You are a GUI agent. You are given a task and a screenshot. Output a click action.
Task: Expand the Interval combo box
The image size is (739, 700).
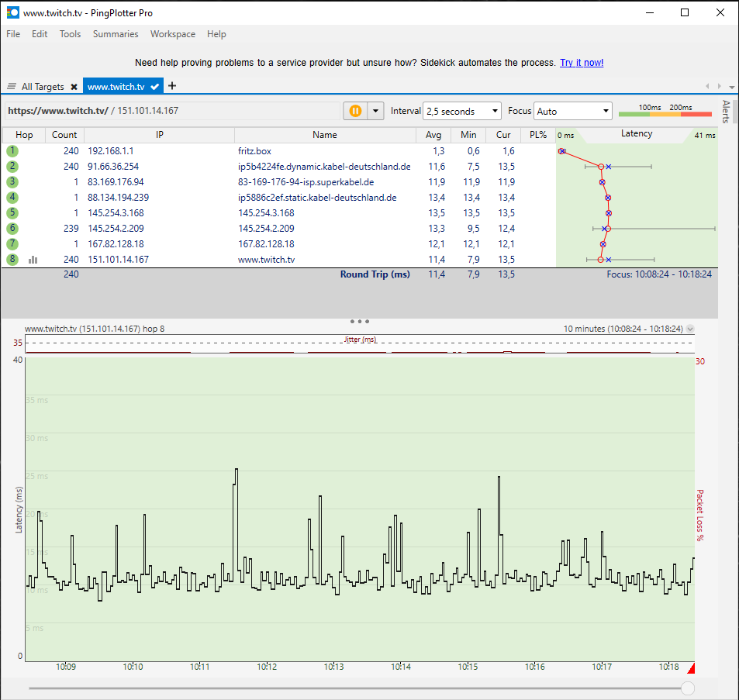pyautogui.click(x=462, y=112)
